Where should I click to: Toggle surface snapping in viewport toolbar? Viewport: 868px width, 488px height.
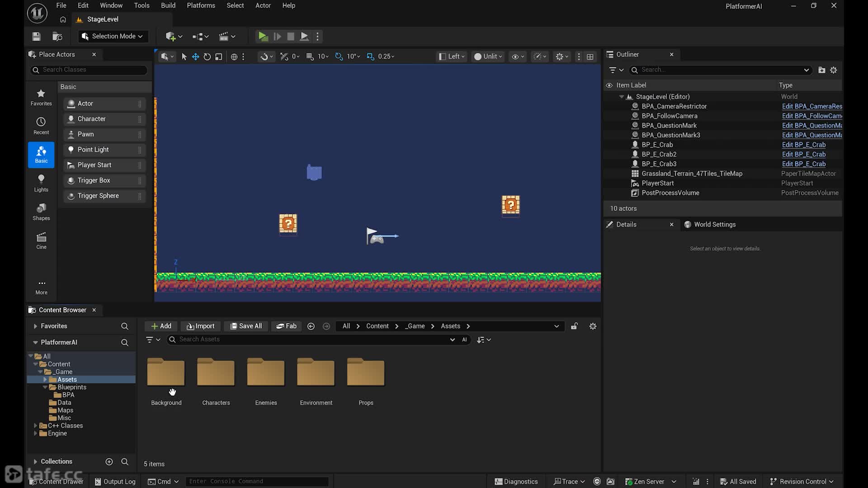click(264, 56)
